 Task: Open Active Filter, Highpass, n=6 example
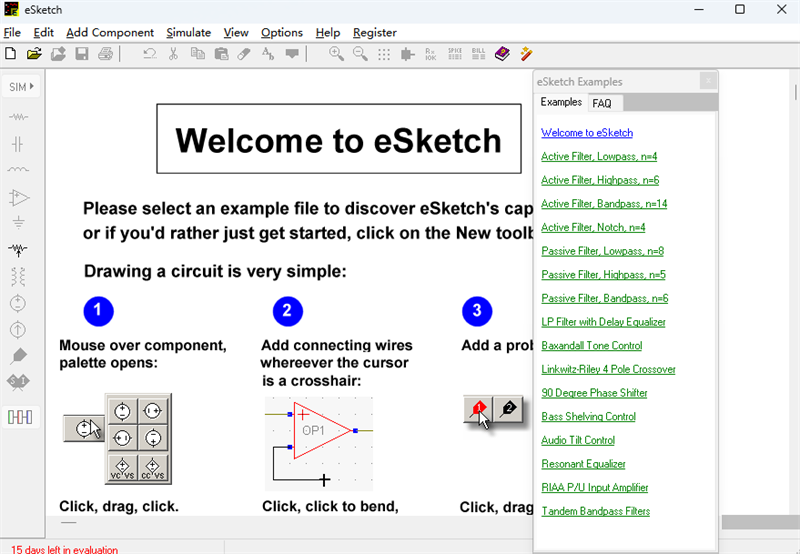point(600,180)
